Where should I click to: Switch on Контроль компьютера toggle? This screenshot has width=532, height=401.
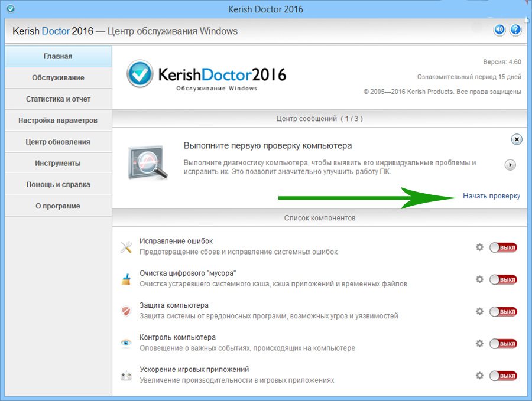(x=503, y=344)
